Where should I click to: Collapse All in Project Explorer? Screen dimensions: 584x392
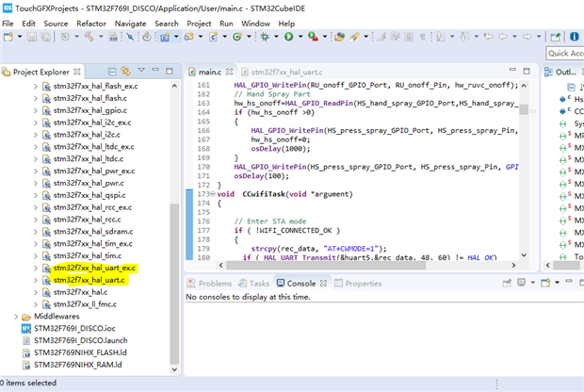(x=112, y=72)
